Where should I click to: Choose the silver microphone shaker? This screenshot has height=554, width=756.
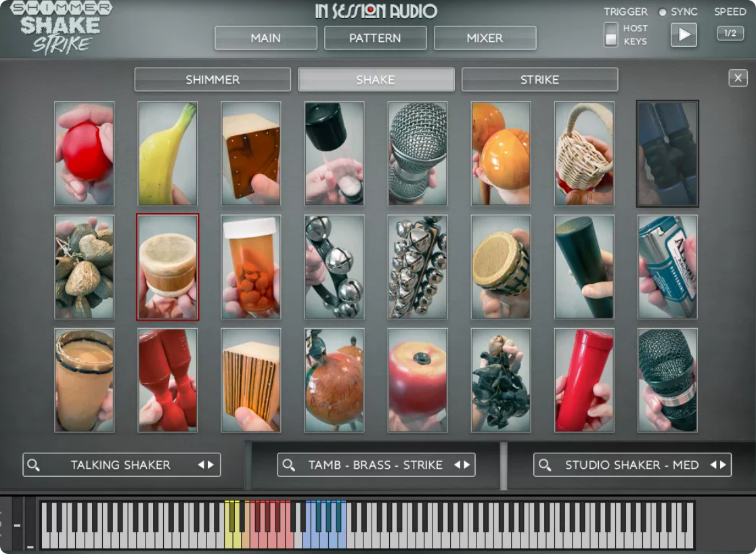pyautogui.click(x=418, y=154)
